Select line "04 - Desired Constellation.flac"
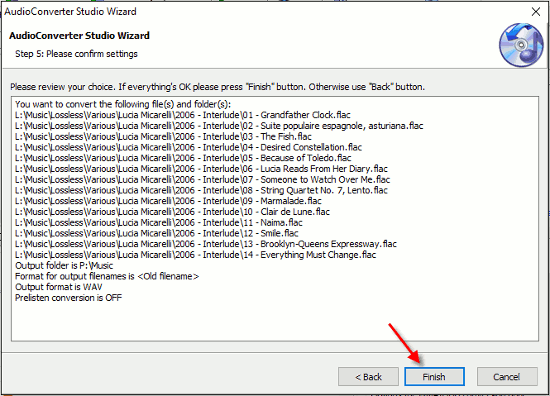550x396 pixels. tap(188, 147)
